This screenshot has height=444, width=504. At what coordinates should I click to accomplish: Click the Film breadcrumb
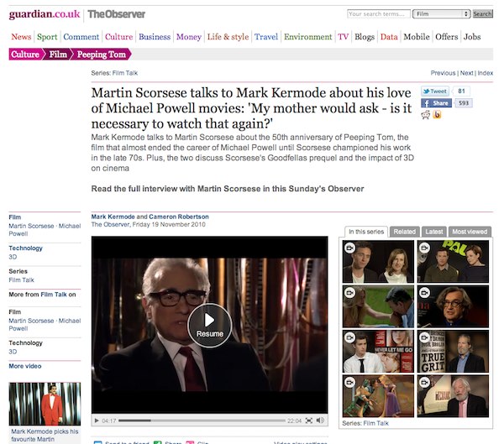[x=58, y=55]
